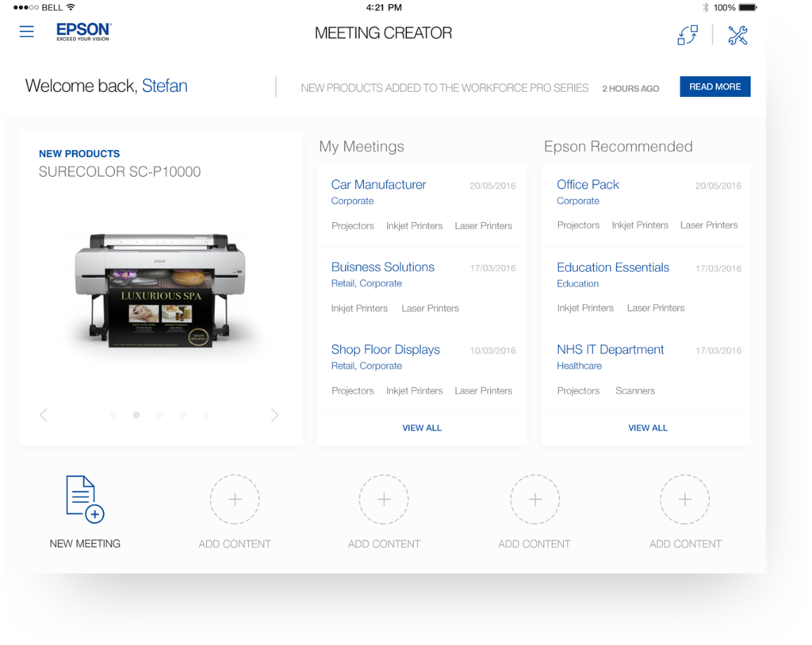
Task: Tap the battery icon in status bar
Action: 748,7
